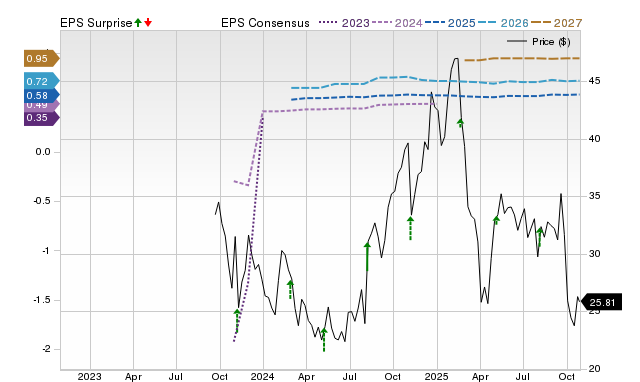Click the 2023 label on the time axis
The width and height of the screenshot is (640, 382).
pyautogui.click(x=89, y=376)
